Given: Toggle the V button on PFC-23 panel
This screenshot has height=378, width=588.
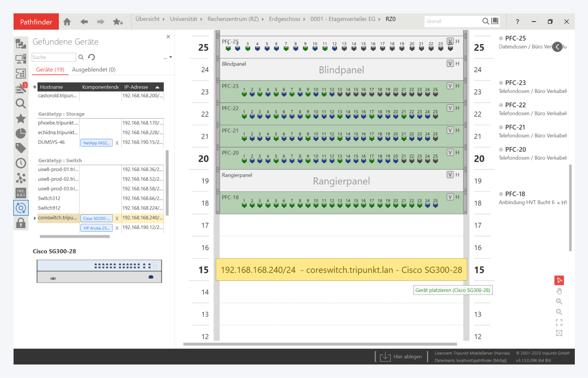Looking at the screenshot, I should pos(450,86).
